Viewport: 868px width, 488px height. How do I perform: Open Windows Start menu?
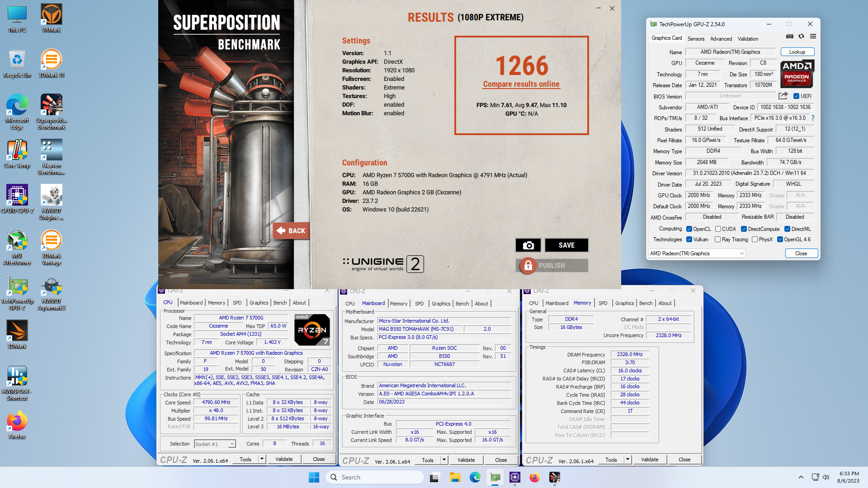pos(314,477)
